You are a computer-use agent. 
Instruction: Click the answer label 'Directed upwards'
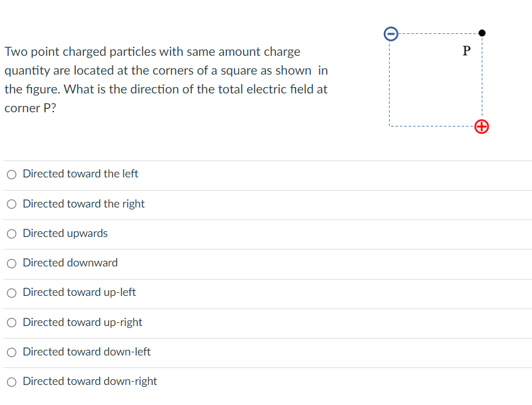click(x=65, y=233)
